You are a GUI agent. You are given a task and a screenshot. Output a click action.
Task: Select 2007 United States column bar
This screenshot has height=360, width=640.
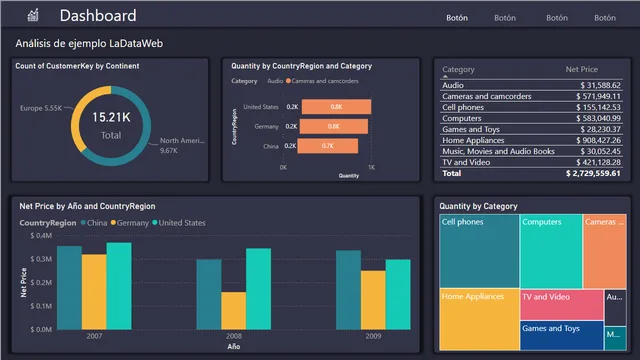119,286
